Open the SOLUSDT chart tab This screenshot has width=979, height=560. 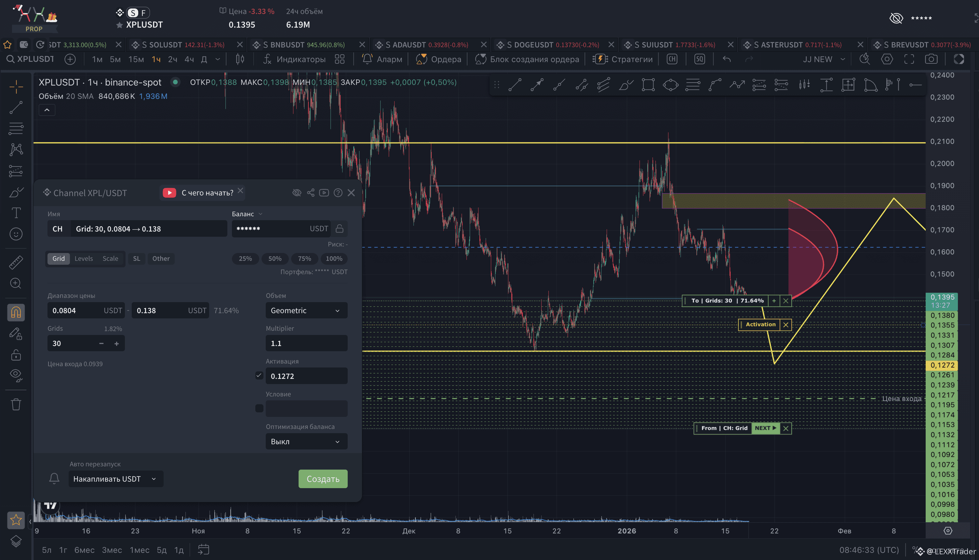tap(182, 45)
